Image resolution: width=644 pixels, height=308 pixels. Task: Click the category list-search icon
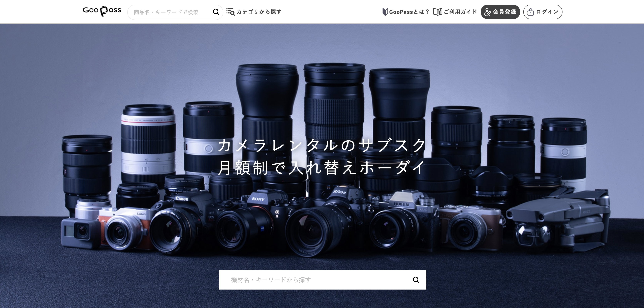(x=230, y=12)
